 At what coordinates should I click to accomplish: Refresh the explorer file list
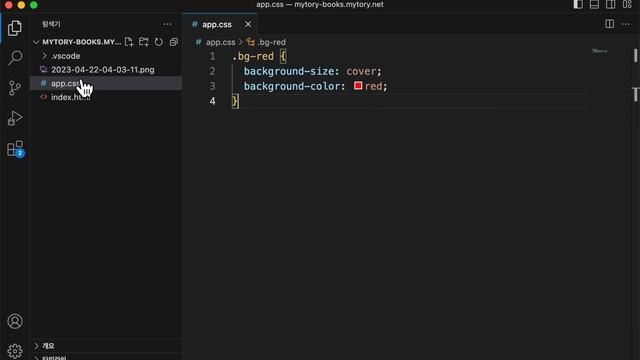[159, 42]
